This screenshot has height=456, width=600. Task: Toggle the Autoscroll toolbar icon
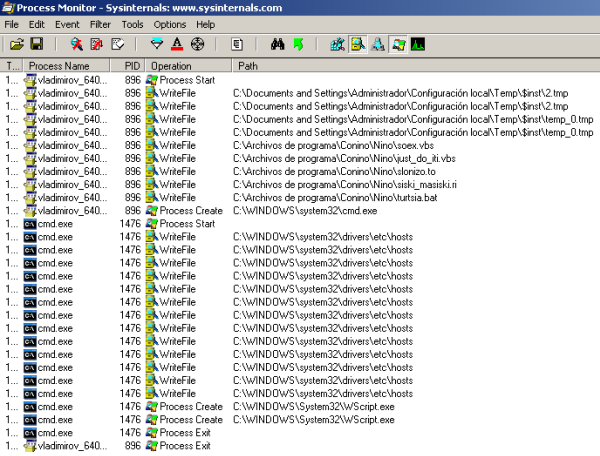coord(97,44)
